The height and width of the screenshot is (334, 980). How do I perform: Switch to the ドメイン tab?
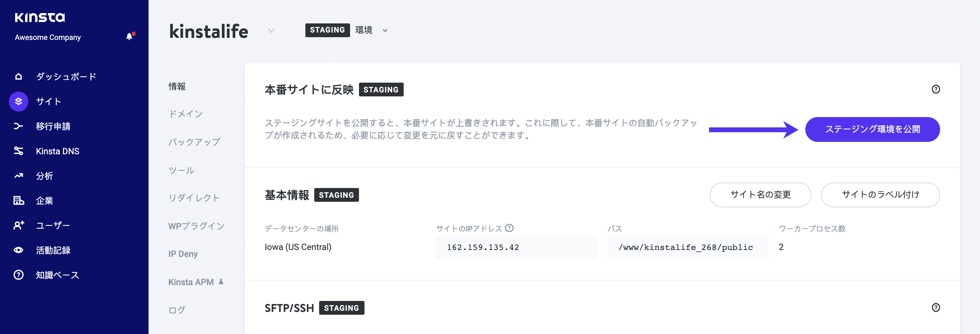coord(186,114)
